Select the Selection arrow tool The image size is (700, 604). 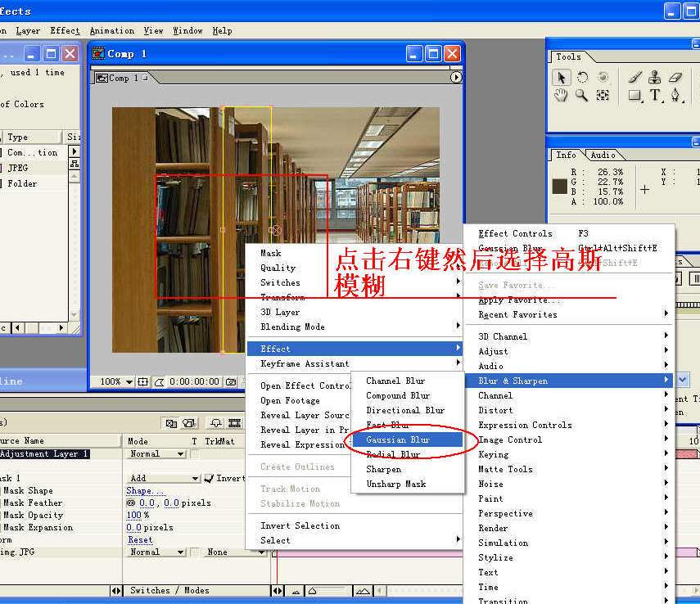pyautogui.click(x=561, y=78)
